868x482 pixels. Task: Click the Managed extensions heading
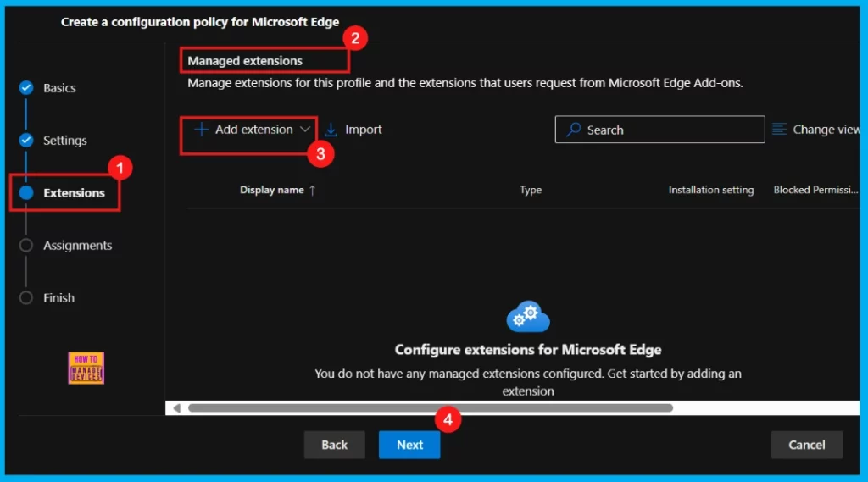[245, 61]
